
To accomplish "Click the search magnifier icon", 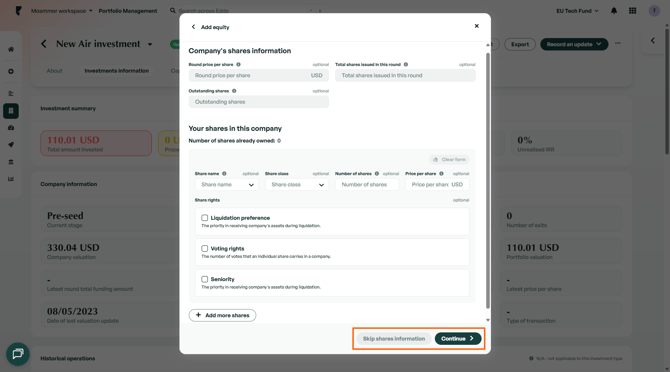I will (173, 11).
